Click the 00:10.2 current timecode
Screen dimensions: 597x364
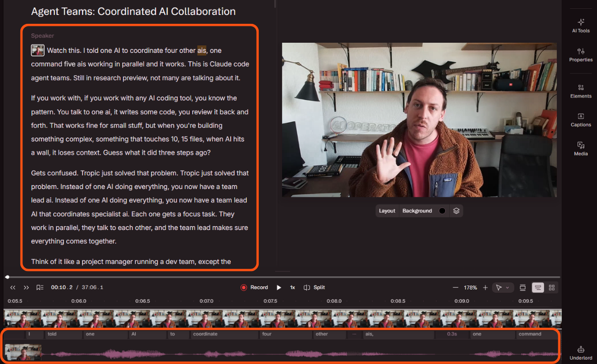pos(62,287)
